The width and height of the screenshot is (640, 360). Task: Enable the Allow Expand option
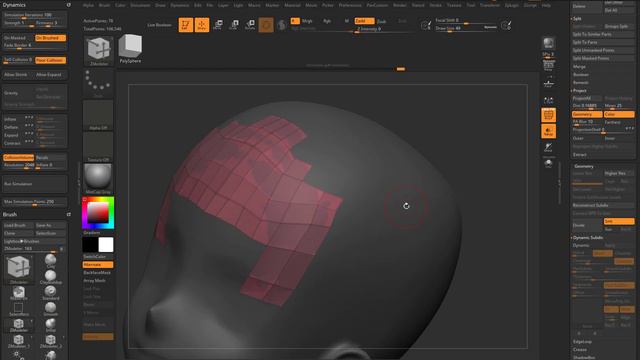tap(50, 75)
